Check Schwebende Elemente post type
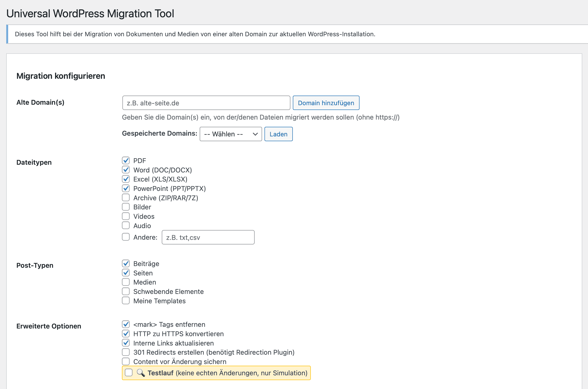Screen dimensions: 588x389 click(x=126, y=292)
